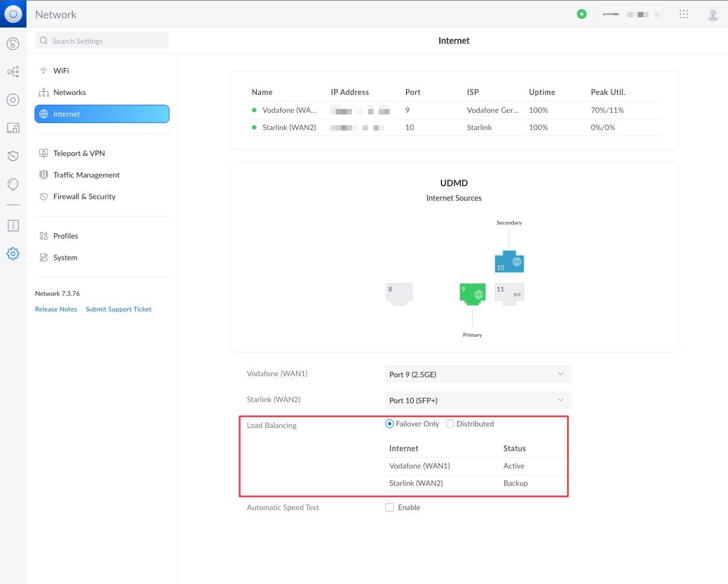Screen dimensions: 728x584
Task: Click the 70%/11% peak utilization value
Action: coord(607,110)
